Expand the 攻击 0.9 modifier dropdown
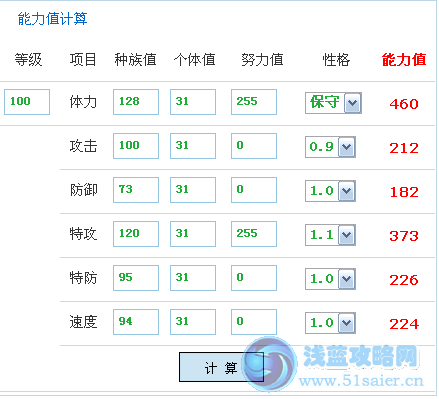 [x=330, y=147]
